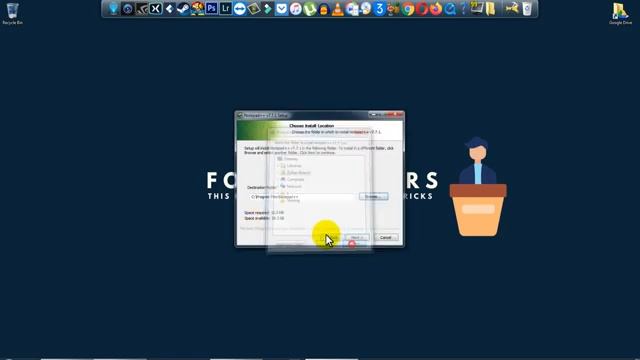Click the light bulb dock icon

[113, 9]
